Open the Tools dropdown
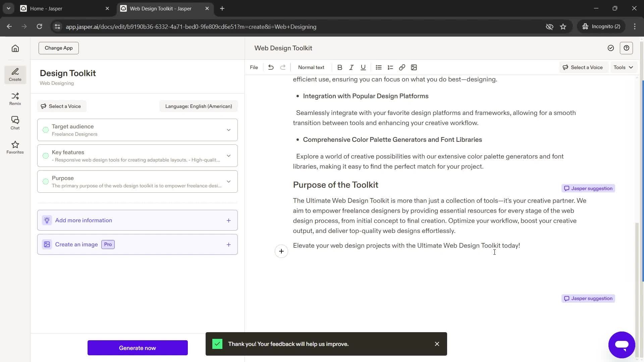Image resolution: width=644 pixels, height=362 pixels. click(623, 67)
